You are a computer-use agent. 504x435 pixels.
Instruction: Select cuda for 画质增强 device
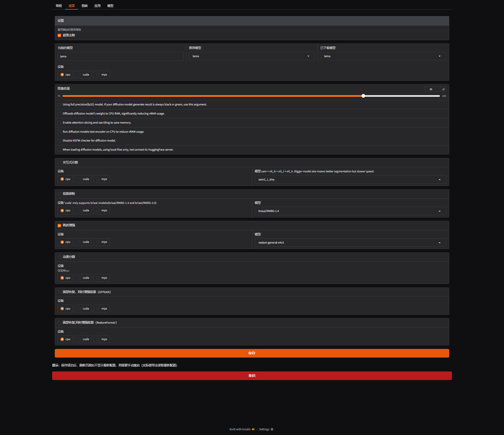click(83, 242)
